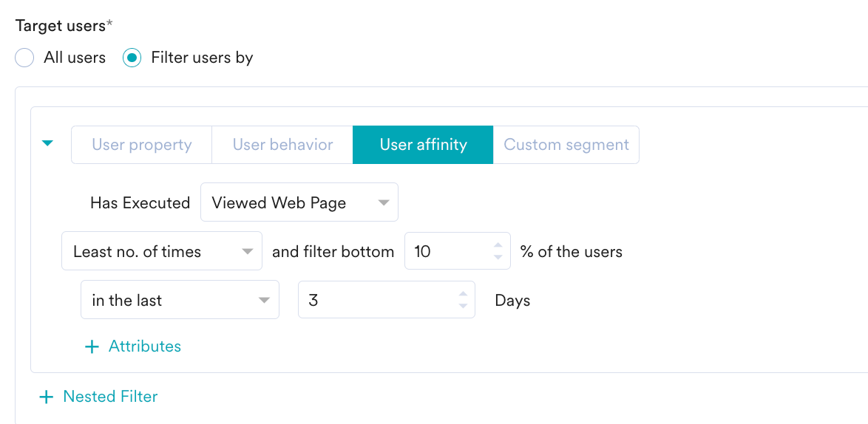
Task: Collapse the filter with teal triangle
Action: (x=47, y=143)
